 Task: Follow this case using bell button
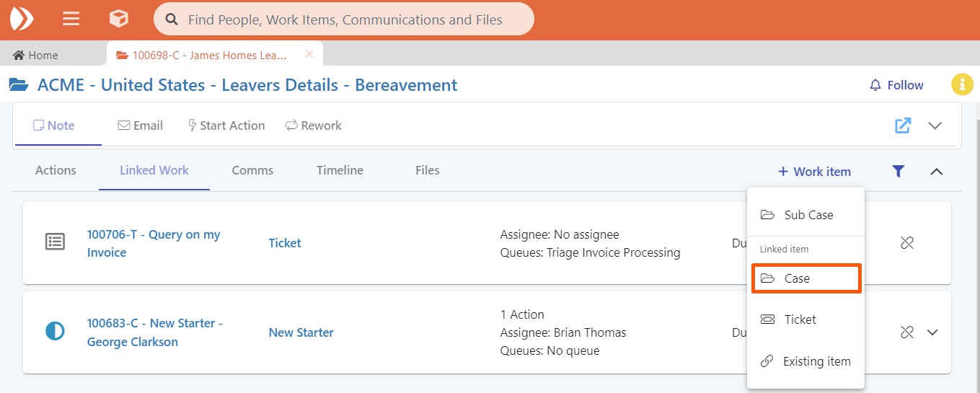tap(896, 85)
